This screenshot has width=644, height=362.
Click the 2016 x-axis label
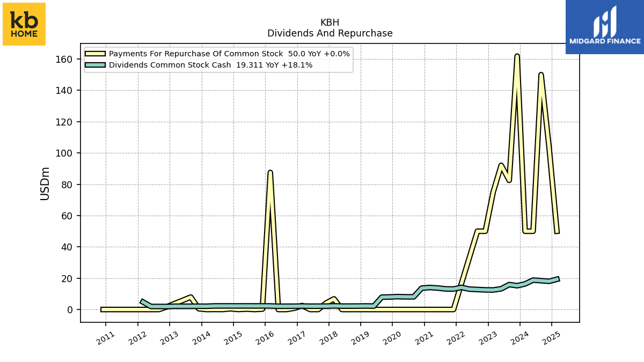(265, 338)
